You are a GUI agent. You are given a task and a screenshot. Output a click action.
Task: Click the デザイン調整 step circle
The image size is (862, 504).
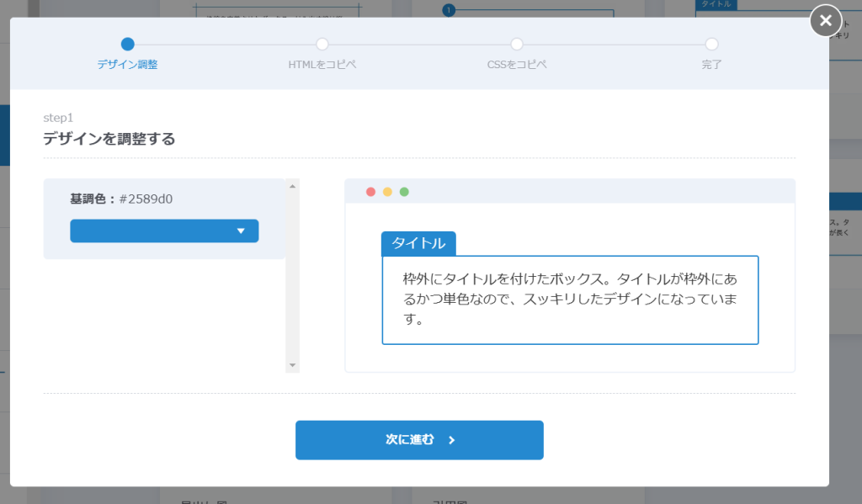pos(127,44)
